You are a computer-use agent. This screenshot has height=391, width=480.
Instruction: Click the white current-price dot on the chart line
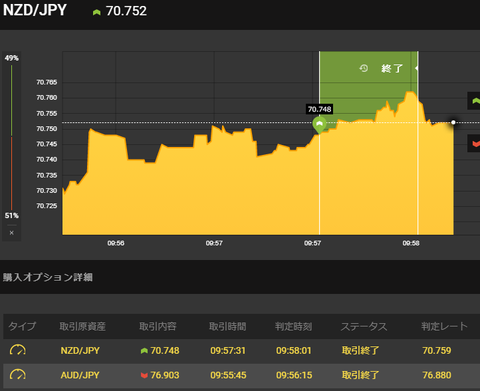(x=453, y=122)
